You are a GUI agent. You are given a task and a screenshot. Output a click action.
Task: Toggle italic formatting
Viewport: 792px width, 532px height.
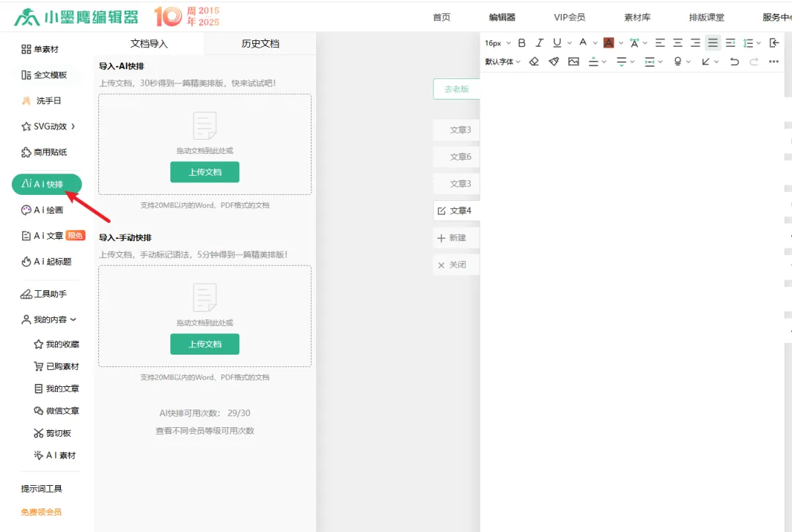click(x=540, y=43)
